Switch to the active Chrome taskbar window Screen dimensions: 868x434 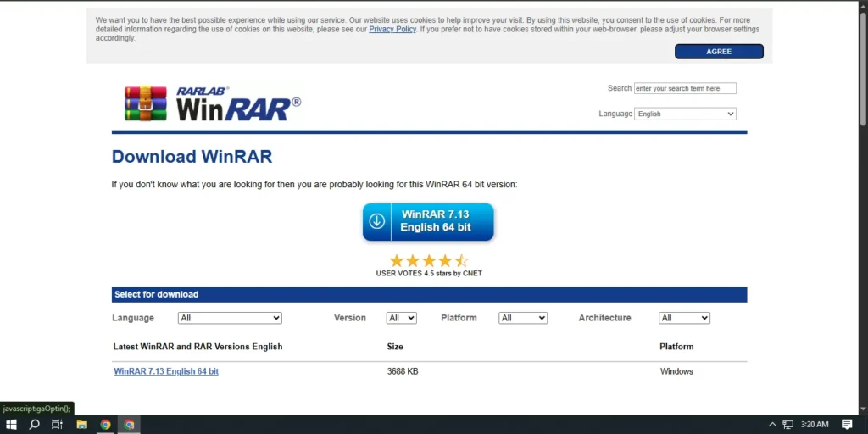click(x=129, y=425)
